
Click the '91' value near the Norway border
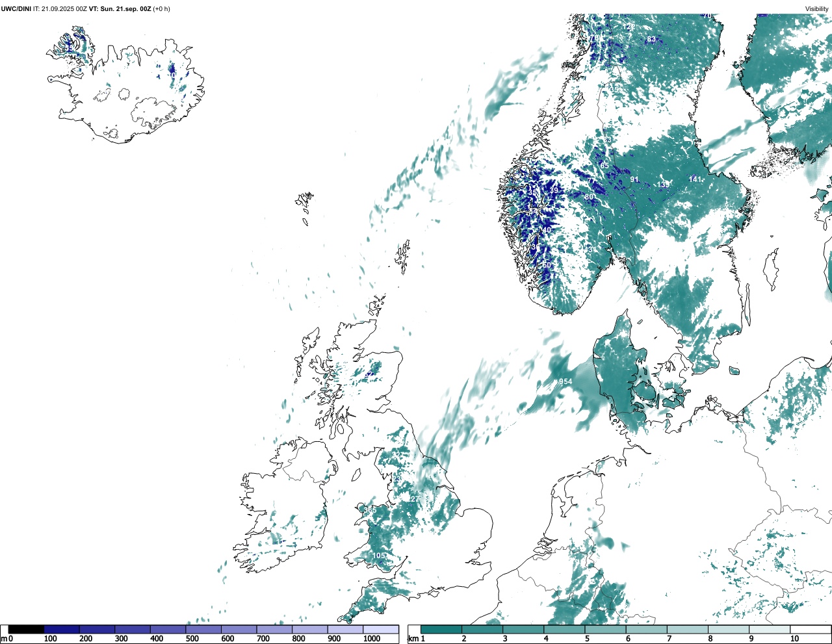coord(634,180)
